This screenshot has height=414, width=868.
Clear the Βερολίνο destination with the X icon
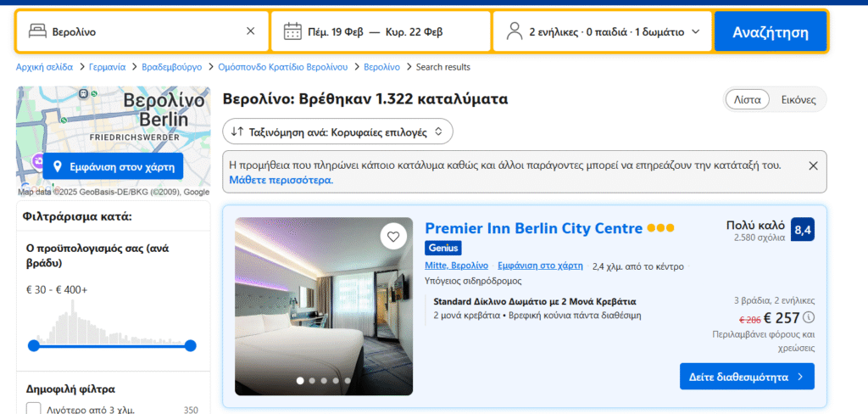click(x=250, y=31)
